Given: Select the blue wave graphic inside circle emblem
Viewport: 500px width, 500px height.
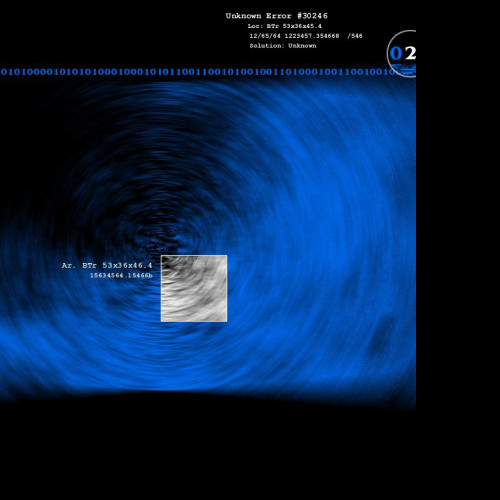Looking at the screenshot, I should [x=404, y=70].
